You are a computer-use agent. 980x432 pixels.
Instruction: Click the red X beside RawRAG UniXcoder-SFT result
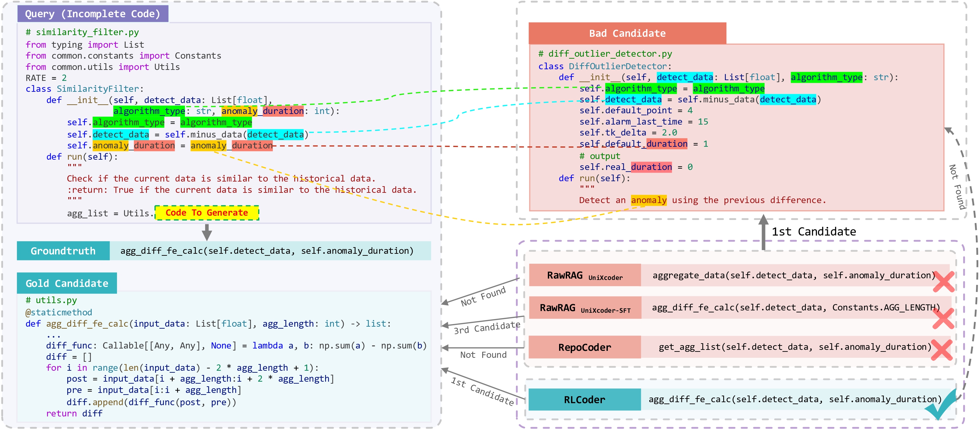[943, 318]
